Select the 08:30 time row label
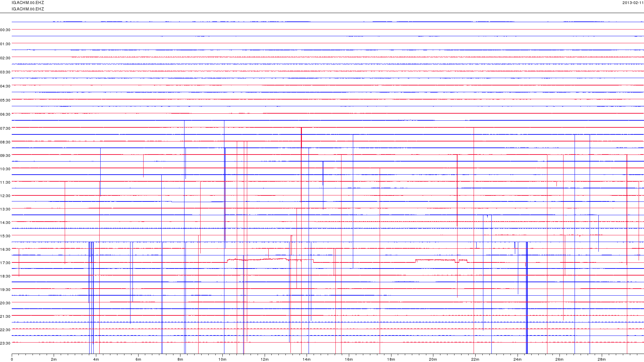Image resolution: width=644 pixels, height=362 pixels. (5, 142)
